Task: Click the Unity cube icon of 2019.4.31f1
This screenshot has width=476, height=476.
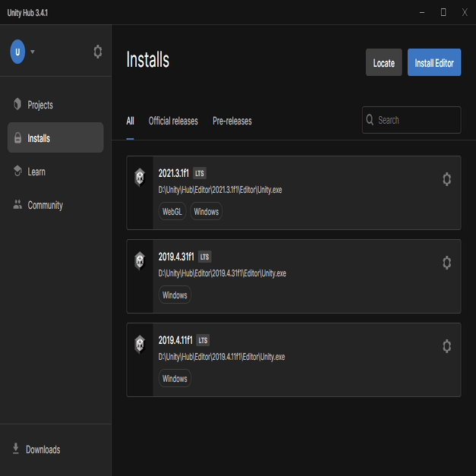Action: [140, 260]
